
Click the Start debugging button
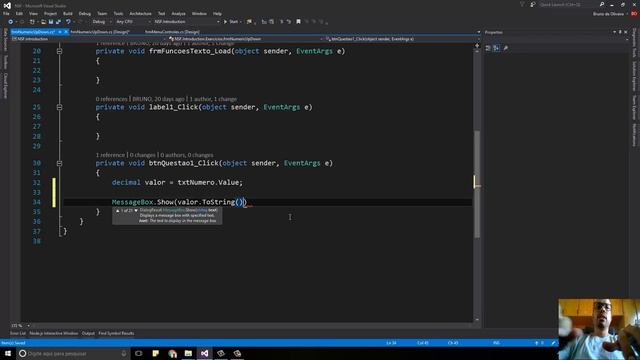231,22
